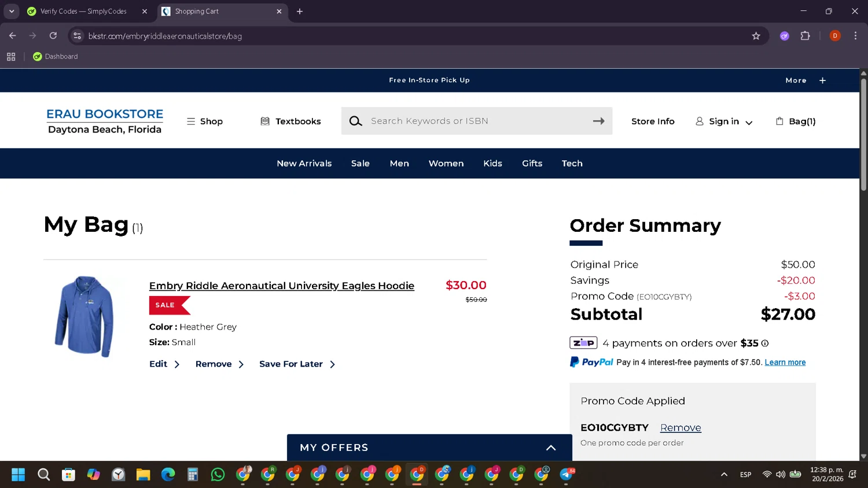
Task: Open the Gifts category
Action: pos(532,164)
